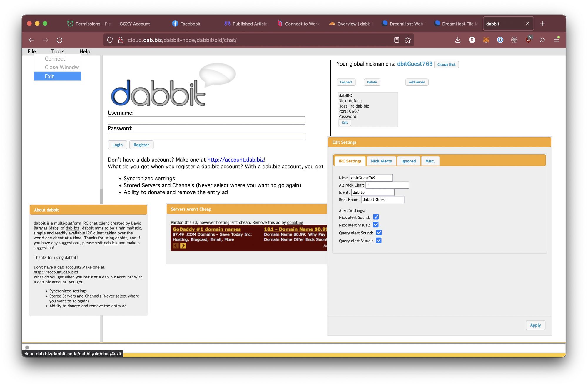Switch to the DreamHost Web tab
588x386 pixels.
[404, 24]
